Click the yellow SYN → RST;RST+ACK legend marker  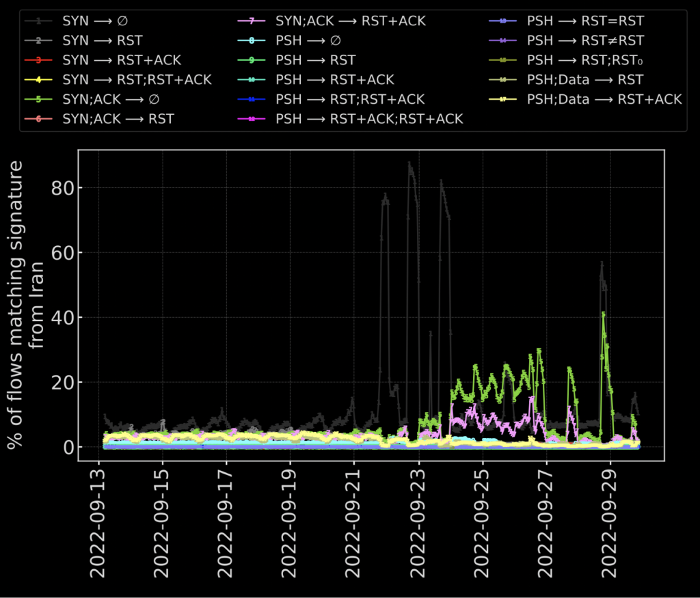(x=38, y=80)
